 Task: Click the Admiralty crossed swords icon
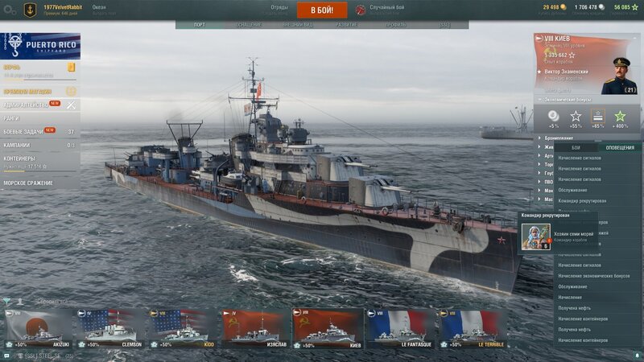pos(71,105)
